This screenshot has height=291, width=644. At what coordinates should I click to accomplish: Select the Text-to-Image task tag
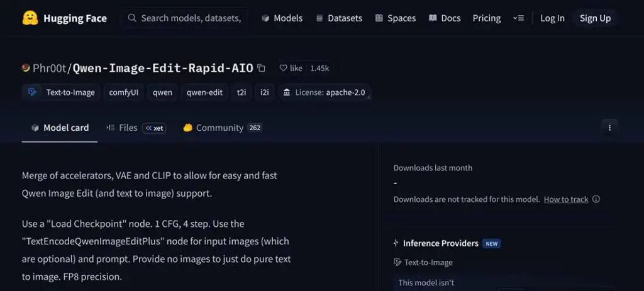coord(61,92)
